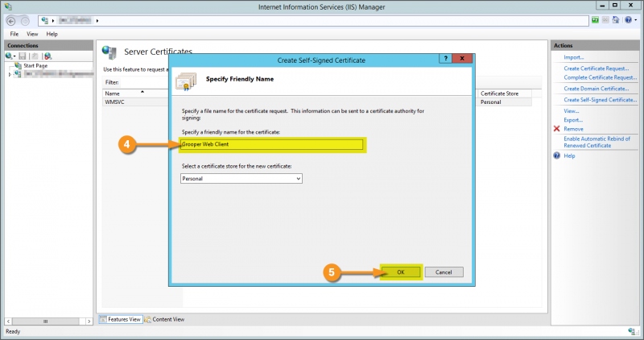Click Create Domain Certificate link
The width and height of the screenshot is (644, 340).
point(596,89)
